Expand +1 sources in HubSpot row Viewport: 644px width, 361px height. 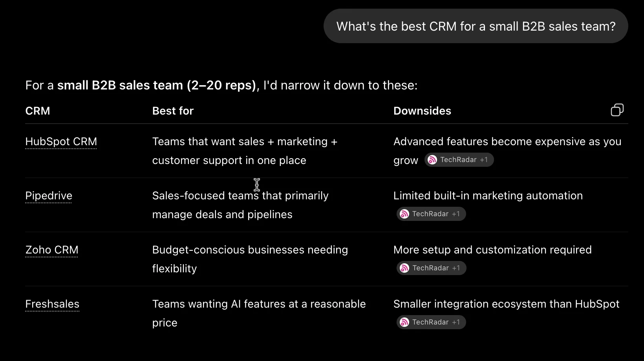(x=484, y=160)
